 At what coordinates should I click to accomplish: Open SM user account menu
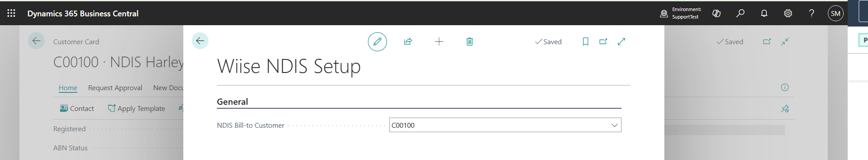tap(835, 13)
